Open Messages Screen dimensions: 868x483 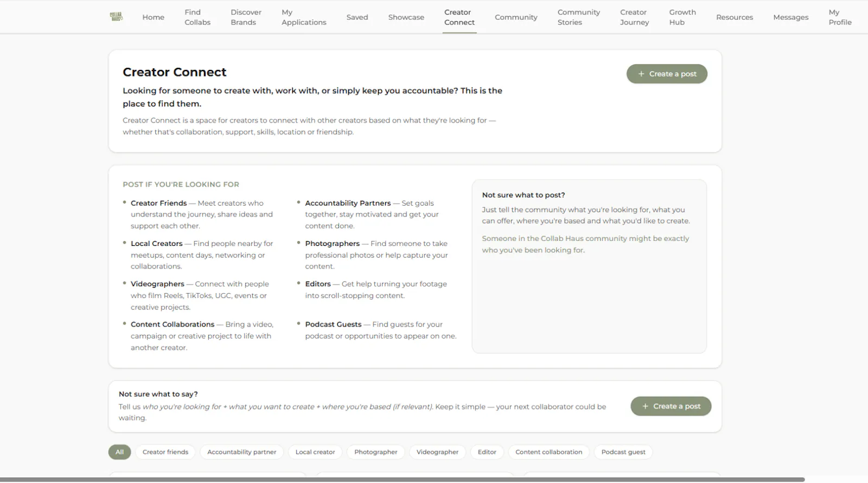[x=790, y=17]
